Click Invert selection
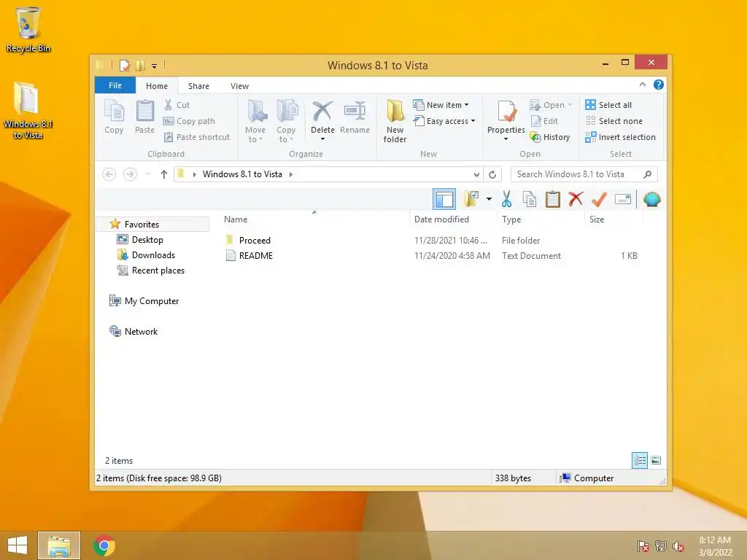 tap(621, 137)
